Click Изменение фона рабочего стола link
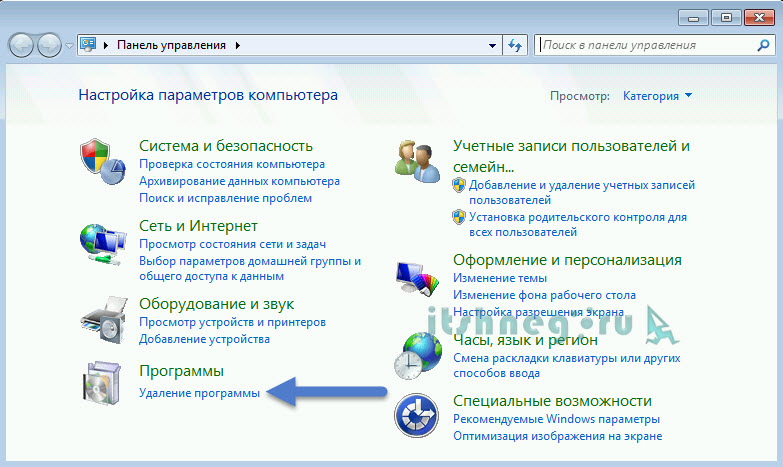This screenshot has height=467, width=783. click(x=544, y=295)
